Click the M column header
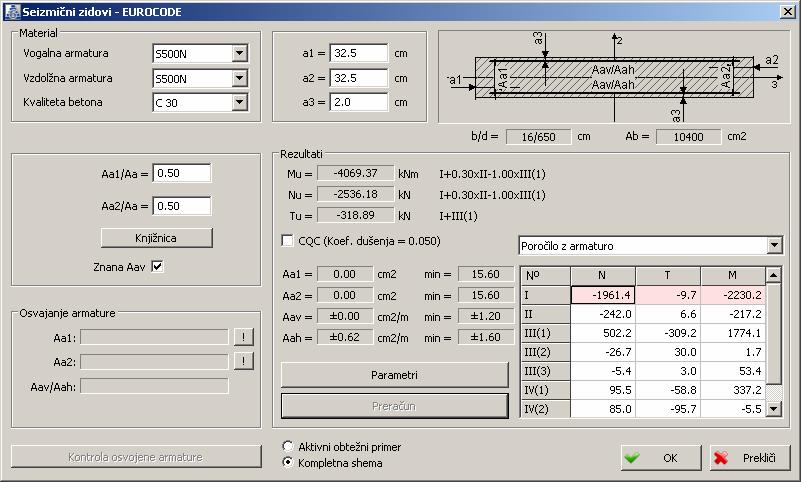The image size is (801, 482). click(733, 276)
